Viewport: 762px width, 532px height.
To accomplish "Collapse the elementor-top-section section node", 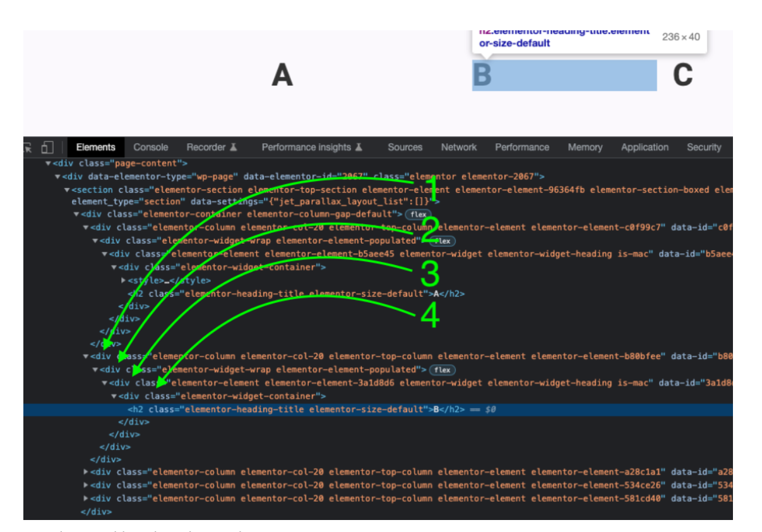I will tap(67, 189).
